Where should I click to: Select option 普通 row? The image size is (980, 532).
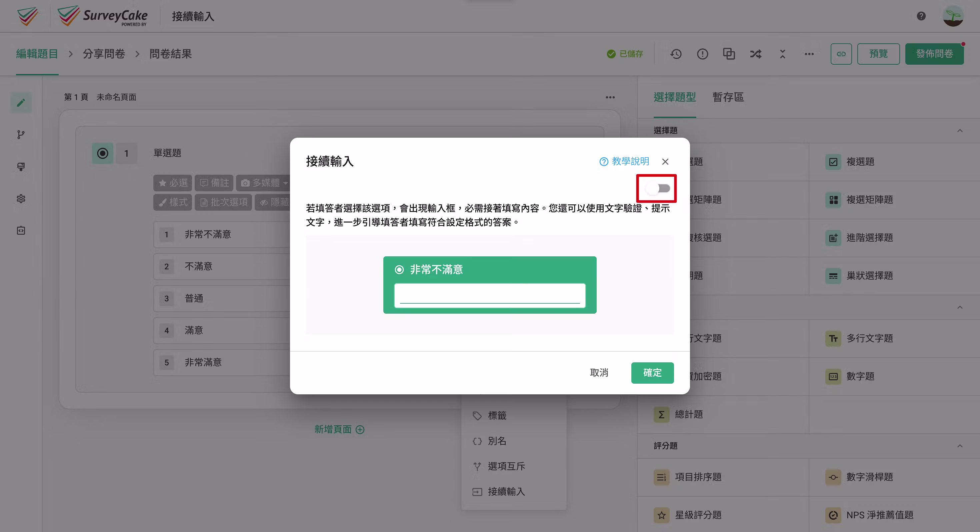(x=222, y=298)
